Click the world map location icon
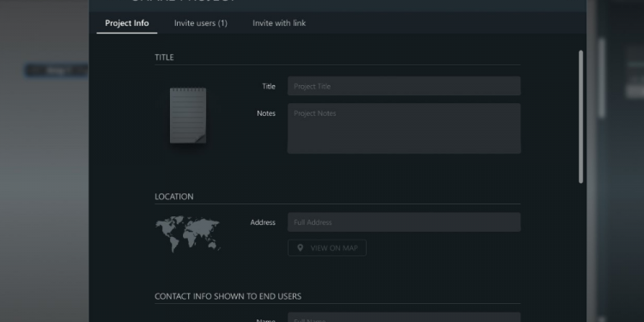Image resolution: width=644 pixels, height=322 pixels. tap(188, 234)
